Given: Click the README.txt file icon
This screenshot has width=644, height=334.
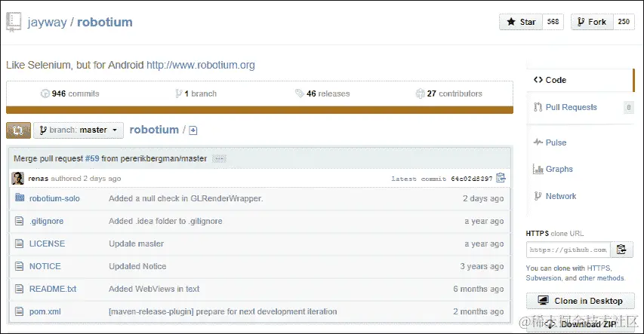Looking at the screenshot, I should click(20, 289).
